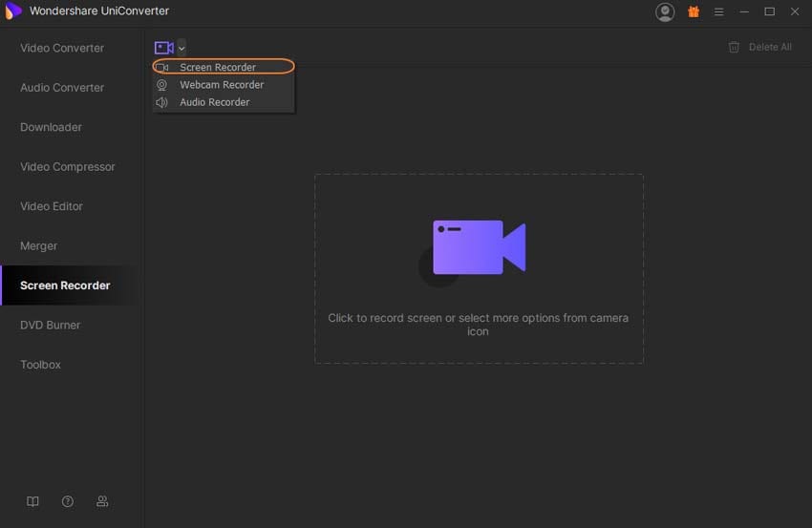Close the UniConverter window
Image resolution: width=812 pixels, height=528 pixels.
pyautogui.click(x=795, y=11)
